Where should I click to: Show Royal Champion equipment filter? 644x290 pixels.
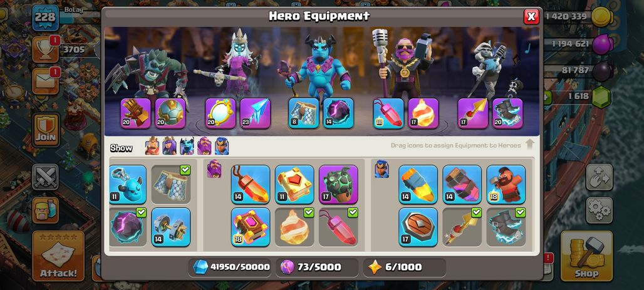click(222, 146)
